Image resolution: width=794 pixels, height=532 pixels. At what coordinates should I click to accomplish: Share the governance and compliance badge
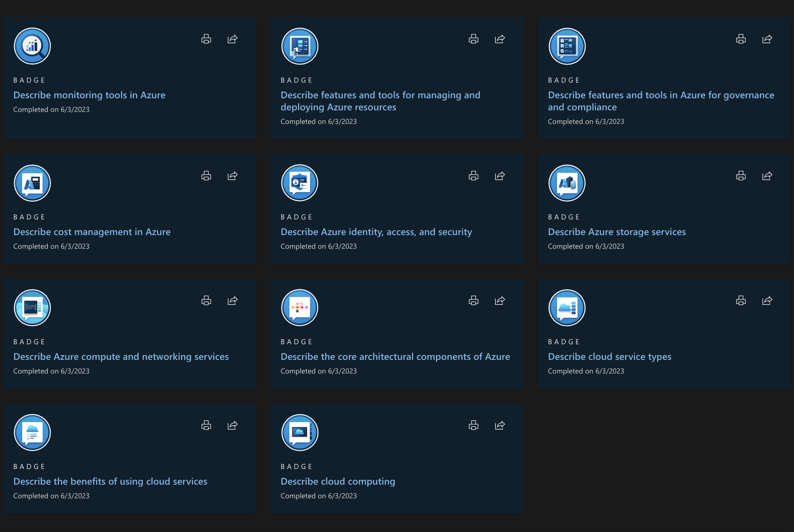coord(767,39)
